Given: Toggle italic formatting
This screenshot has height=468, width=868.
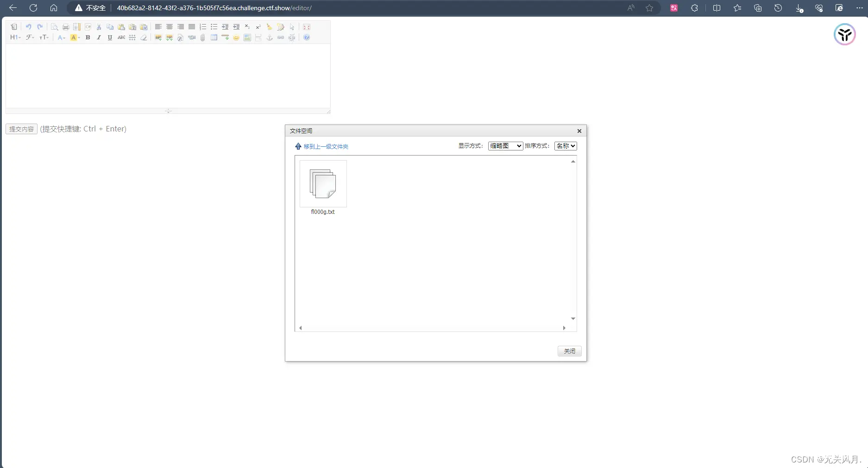Looking at the screenshot, I should tap(99, 37).
